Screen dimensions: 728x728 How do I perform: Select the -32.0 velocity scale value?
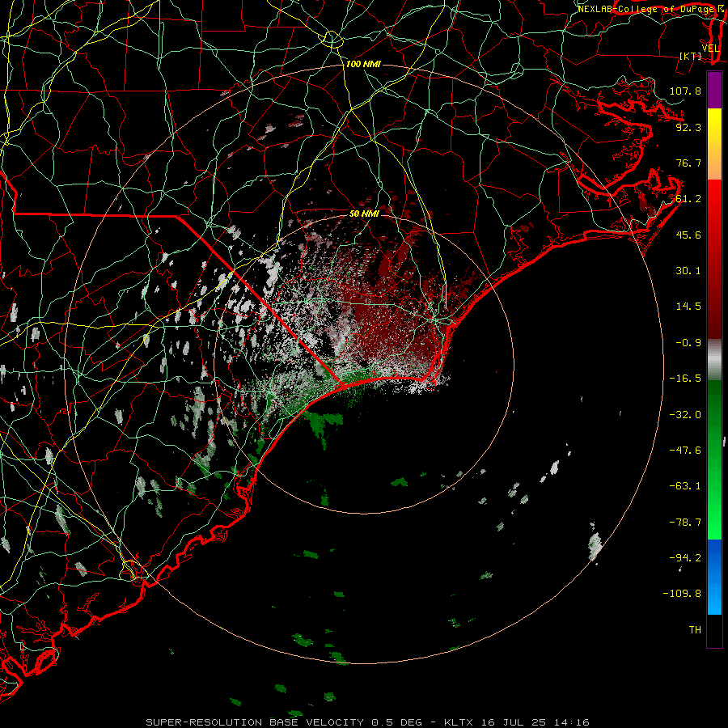(685, 415)
